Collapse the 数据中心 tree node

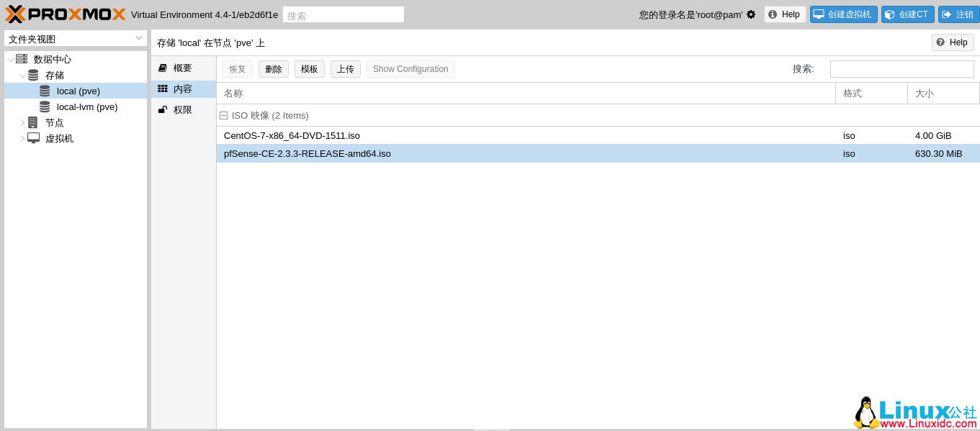11,60
